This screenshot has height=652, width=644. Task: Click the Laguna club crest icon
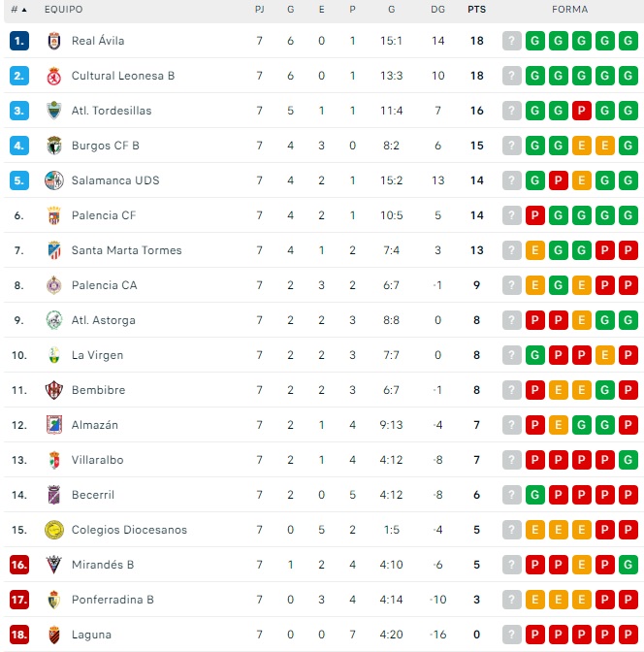pyautogui.click(x=54, y=635)
